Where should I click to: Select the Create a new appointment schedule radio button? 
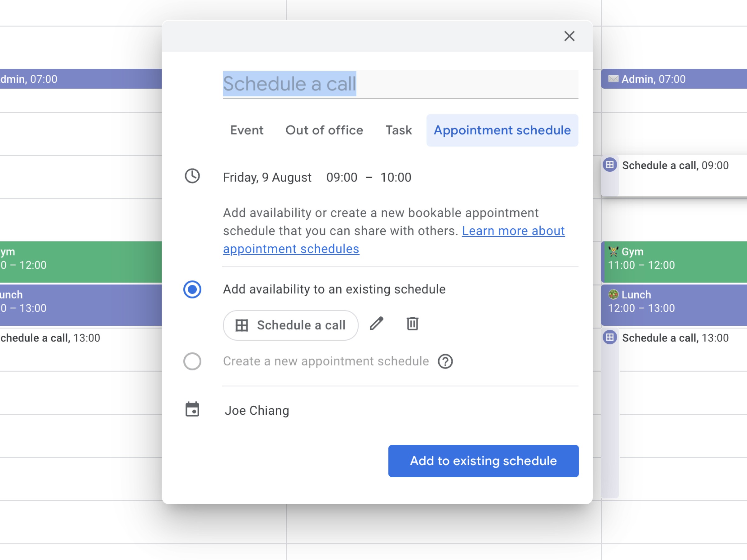(192, 361)
